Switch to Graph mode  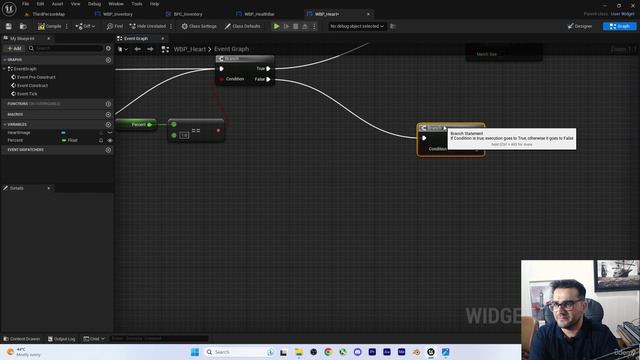point(619,26)
